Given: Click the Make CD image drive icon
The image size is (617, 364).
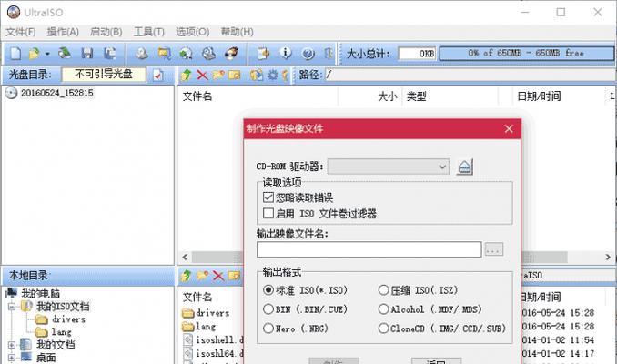Looking at the screenshot, I should coord(141,53).
